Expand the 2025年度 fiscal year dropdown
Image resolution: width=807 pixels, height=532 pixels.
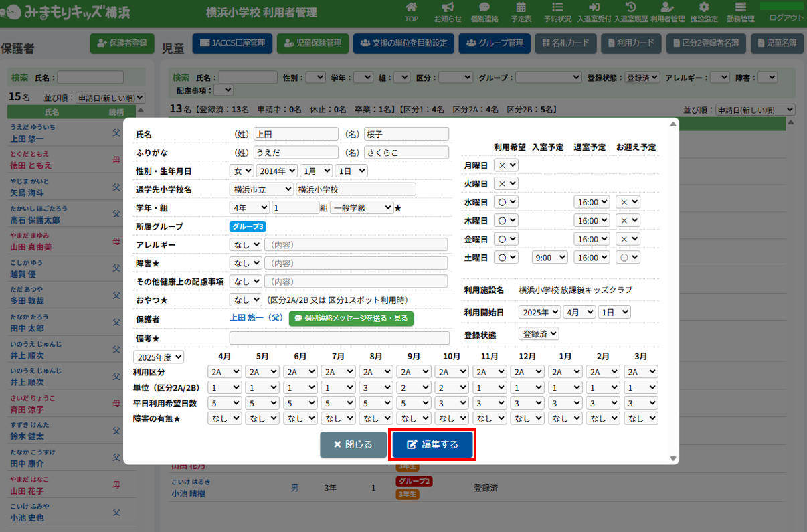[x=159, y=357]
